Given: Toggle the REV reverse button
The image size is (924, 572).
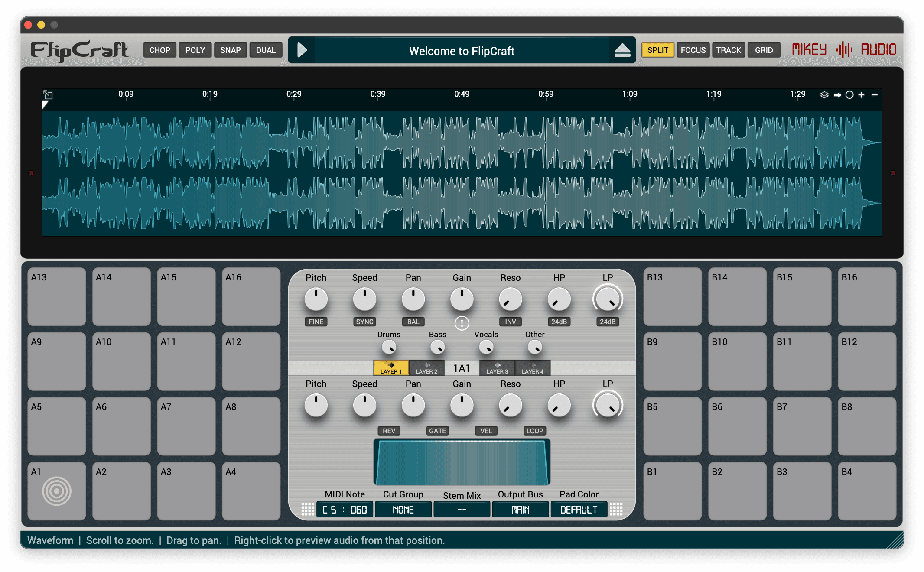Looking at the screenshot, I should (x=389, y=431).
